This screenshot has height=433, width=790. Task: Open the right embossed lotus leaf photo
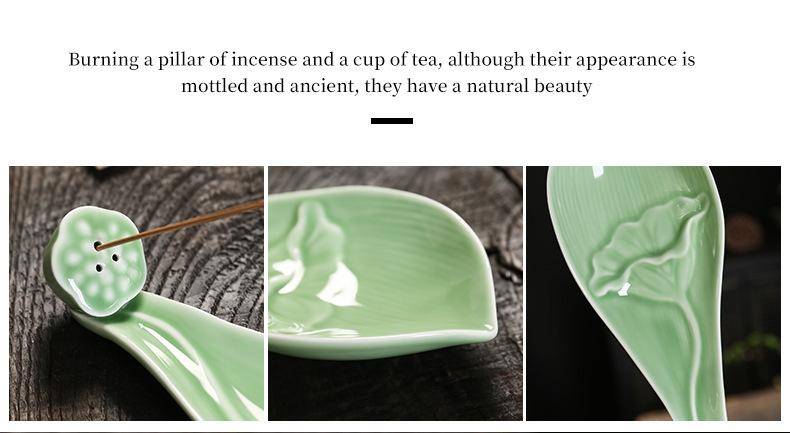(x=653, y=293)
